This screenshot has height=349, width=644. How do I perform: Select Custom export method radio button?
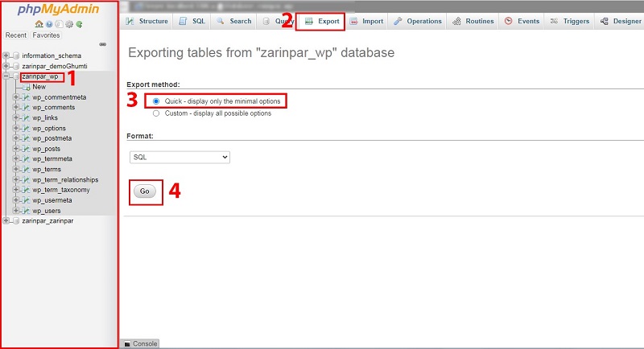click(x=156, y=113)
